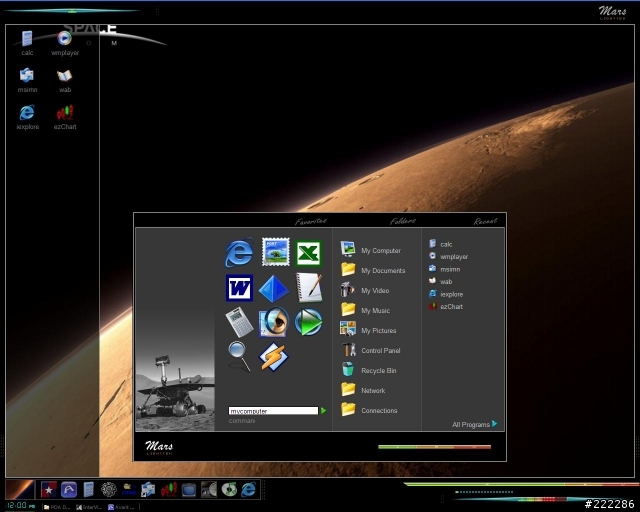Screen dimensions: 640x512
Task: Click the star flag quick-launch icon
Action: click(x=49, y=490)
